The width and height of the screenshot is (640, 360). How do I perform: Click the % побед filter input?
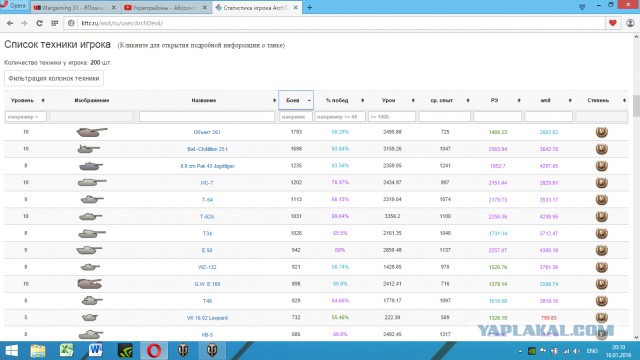point(340,117)
